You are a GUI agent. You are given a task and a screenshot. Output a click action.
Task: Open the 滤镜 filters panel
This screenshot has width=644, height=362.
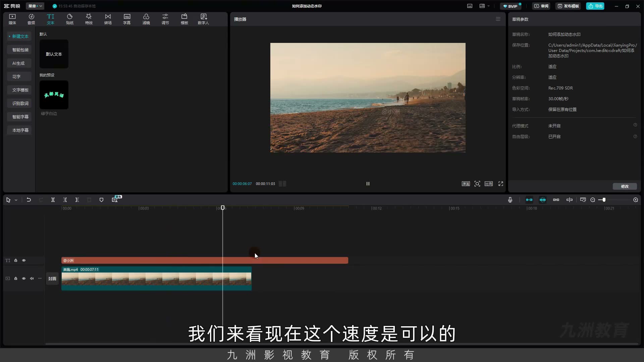[x=146, y=19]
